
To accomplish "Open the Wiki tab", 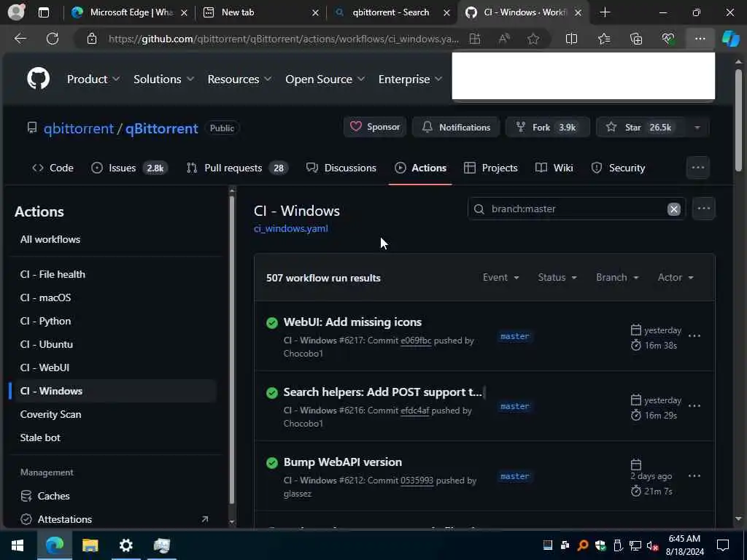I will click(x=554, y=168).
